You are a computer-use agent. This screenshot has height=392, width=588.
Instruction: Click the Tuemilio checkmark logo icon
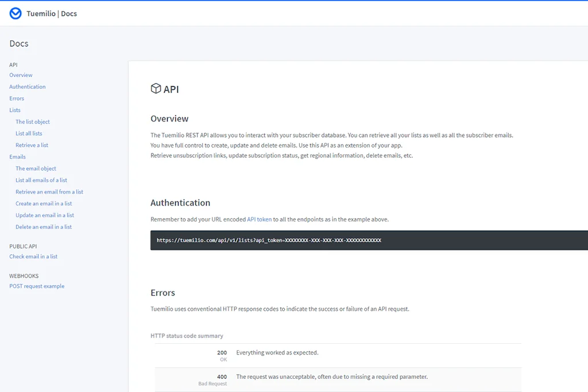tap(16, 14)
